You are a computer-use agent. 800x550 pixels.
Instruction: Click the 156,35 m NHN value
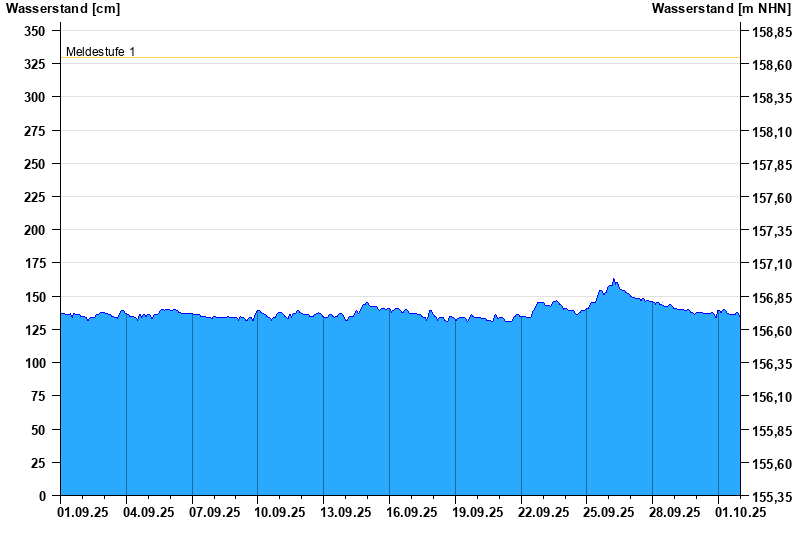tap(772, 364)
